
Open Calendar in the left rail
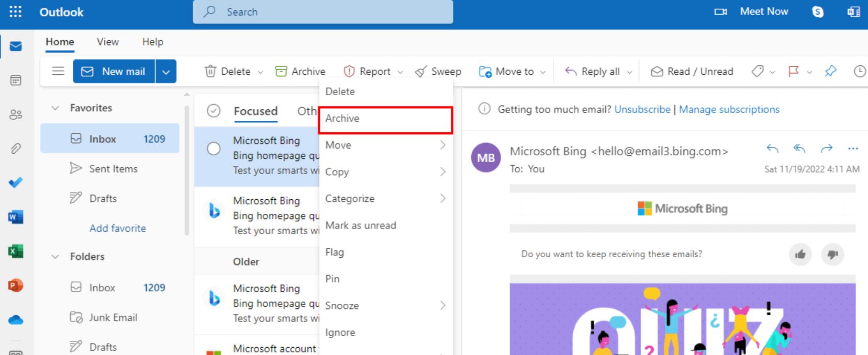tap(16, 80)
